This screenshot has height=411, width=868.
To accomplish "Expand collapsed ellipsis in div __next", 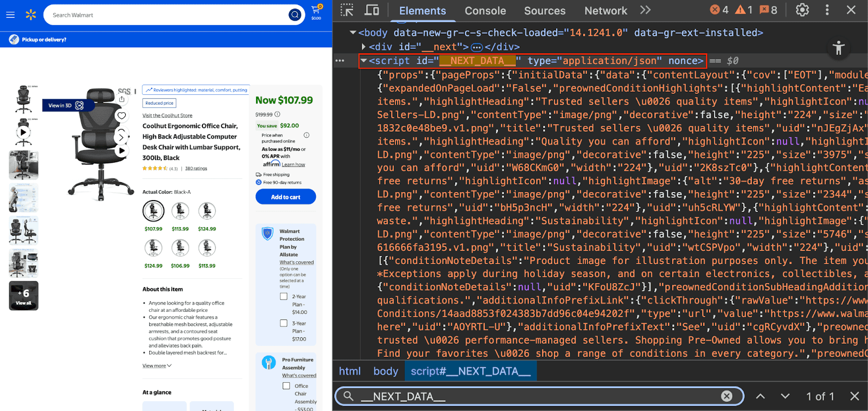I will click(x=477, y=47).
